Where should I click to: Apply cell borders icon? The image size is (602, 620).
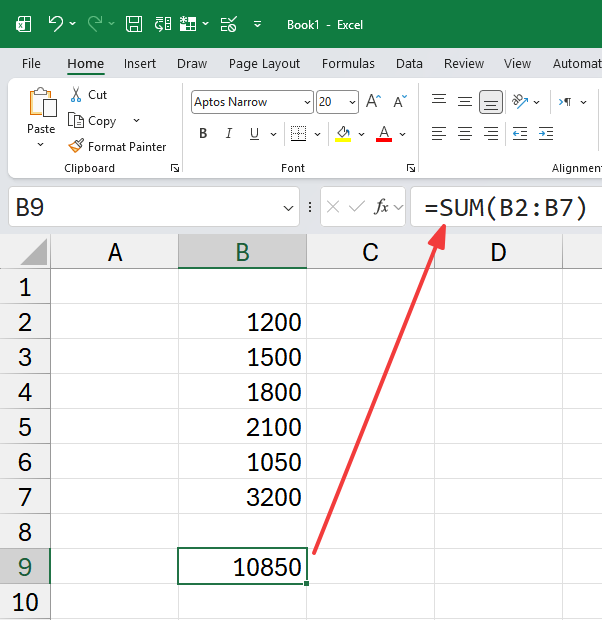tap(298, 134)
